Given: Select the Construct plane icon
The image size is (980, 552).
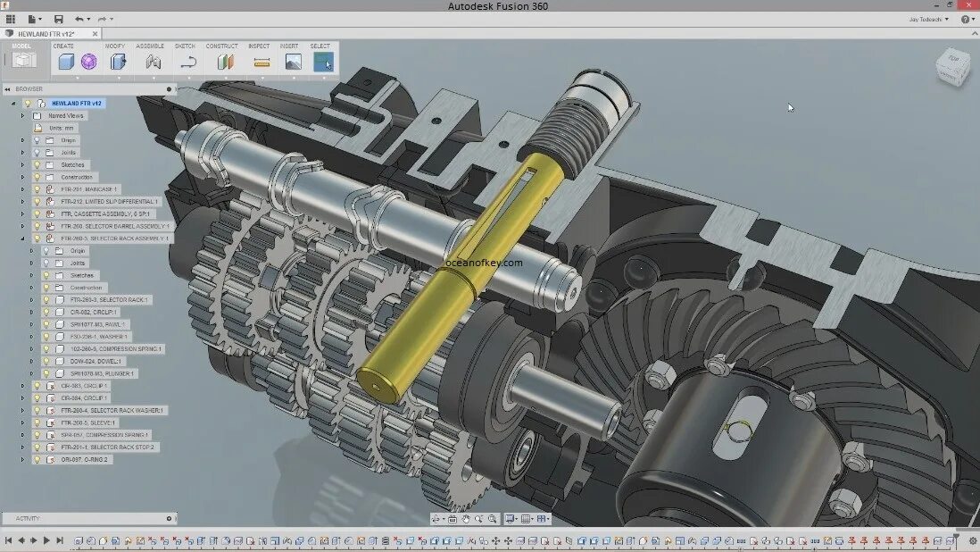Looking at the screenshot, I should coord(226,62).
